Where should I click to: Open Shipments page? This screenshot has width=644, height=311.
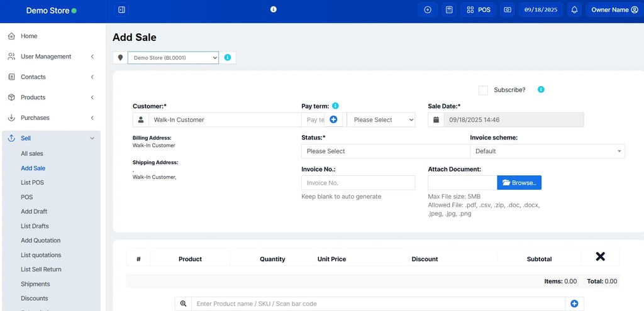[35, 284]
